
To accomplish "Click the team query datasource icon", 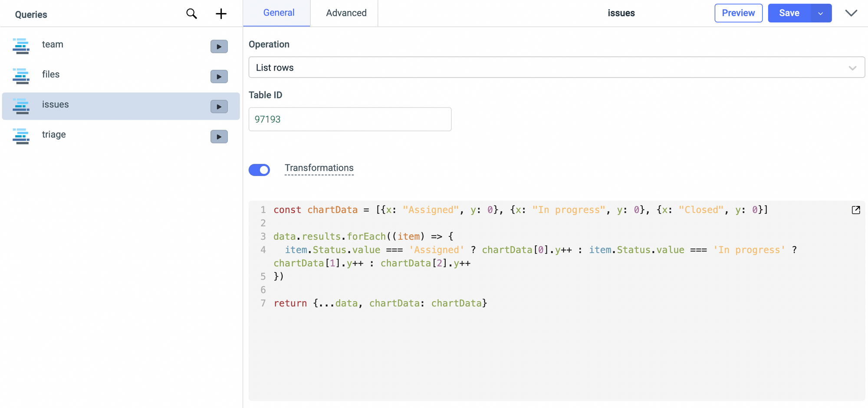I will coord(21,46).
